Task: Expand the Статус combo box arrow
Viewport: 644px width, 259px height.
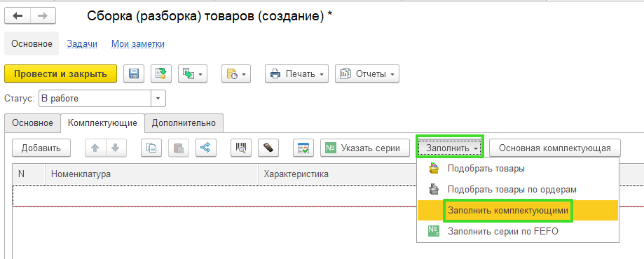Action: [158, 99]
